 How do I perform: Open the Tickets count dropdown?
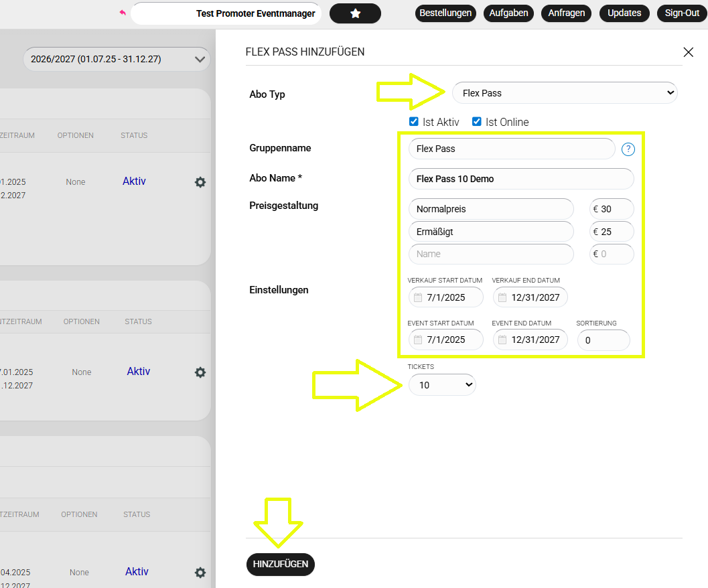point(442,385)
